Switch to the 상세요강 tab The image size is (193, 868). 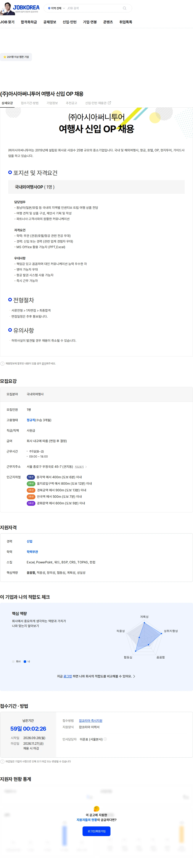click(7, 103)
